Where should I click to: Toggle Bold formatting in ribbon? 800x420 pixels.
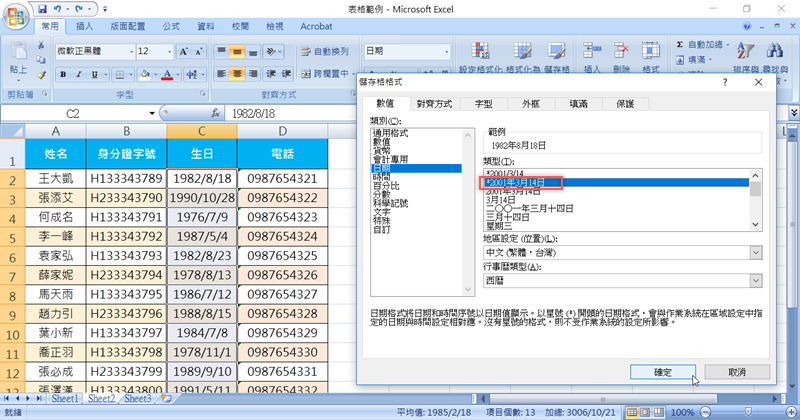pyautogui.click(x=63, y=73)
